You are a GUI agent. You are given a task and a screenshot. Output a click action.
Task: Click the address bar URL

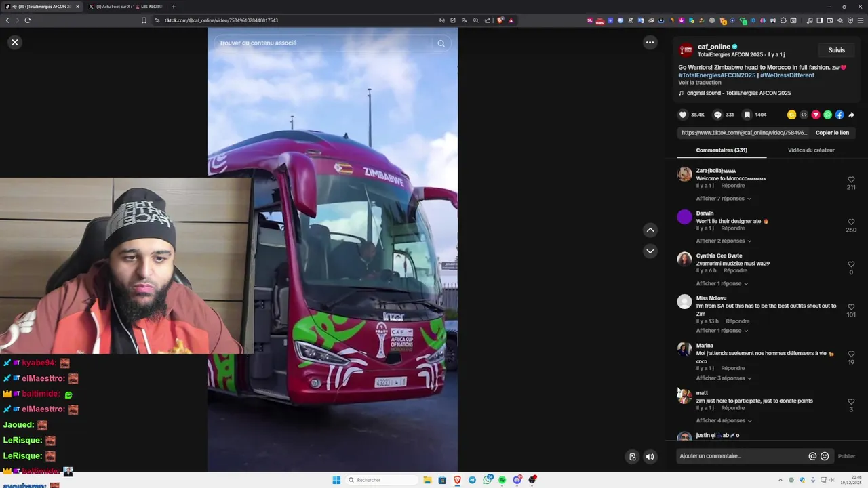pyautogui.click(x=221, y=20)
